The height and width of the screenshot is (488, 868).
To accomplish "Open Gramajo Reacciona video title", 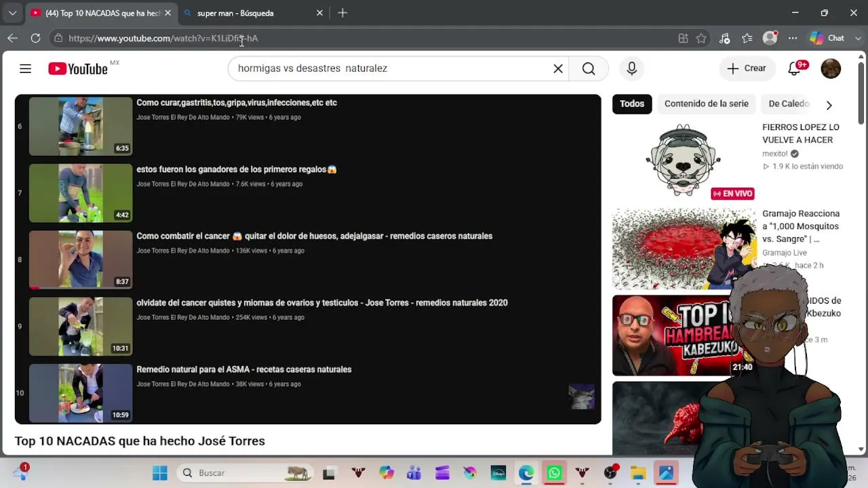I will tap(801, 226).
